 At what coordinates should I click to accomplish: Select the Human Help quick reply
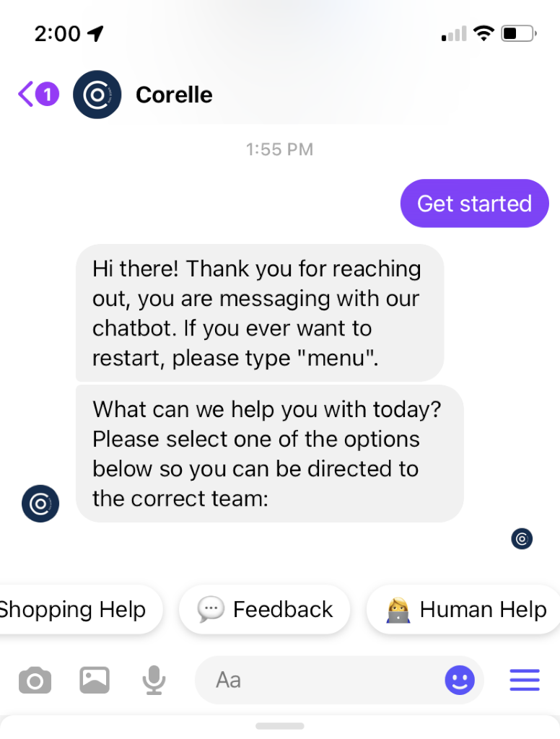(464, 609)
